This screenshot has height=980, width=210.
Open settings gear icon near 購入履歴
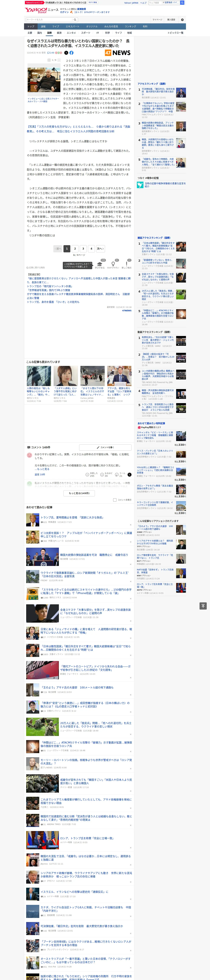click(182, 20)
